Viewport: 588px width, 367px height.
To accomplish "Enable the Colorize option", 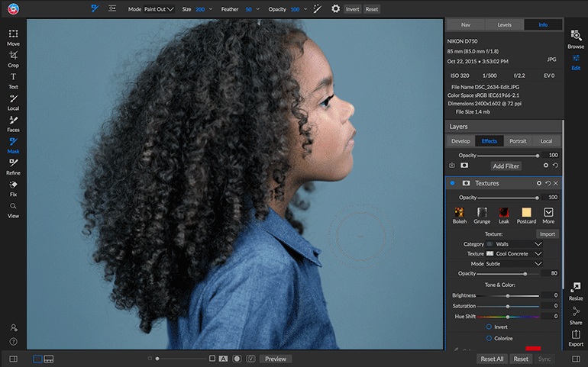I will 489,338.
